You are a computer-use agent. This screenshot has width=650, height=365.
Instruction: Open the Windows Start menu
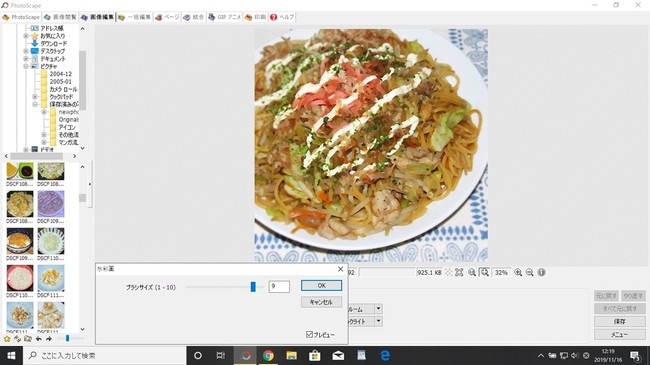[11, 356]
